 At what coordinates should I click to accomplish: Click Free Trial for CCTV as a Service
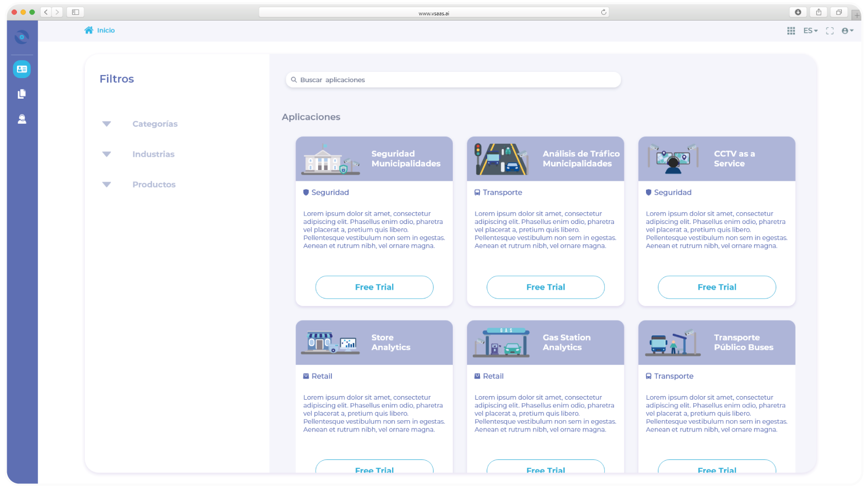pyautogui.click(x=716, y=287)
